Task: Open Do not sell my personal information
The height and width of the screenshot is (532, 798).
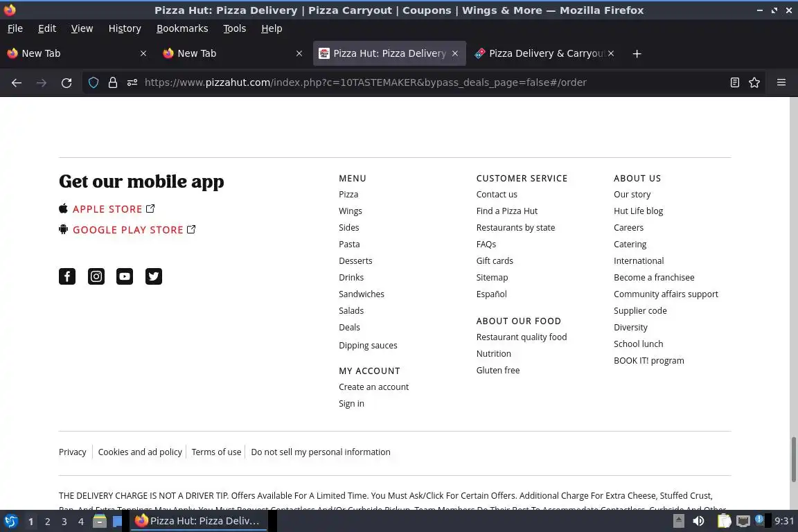Action: click(321, 452)
